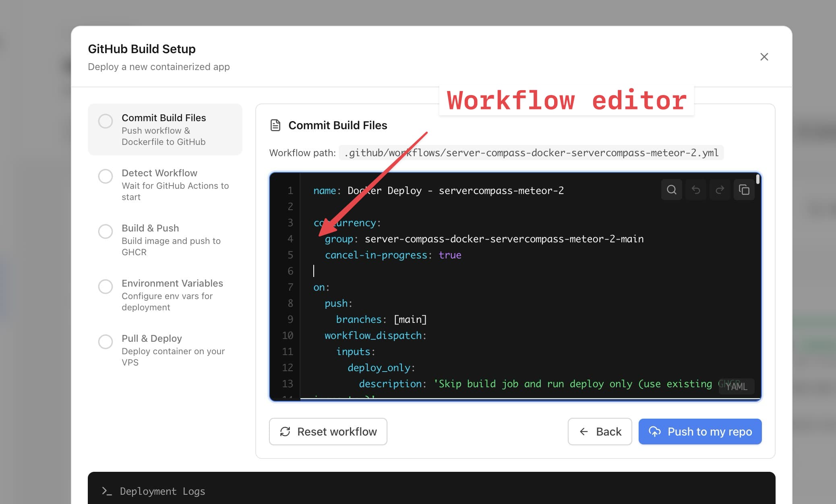Viewport: 836px width, 504px height.
Task: Select the Commit Build Files step circle
Action: [106, 121]
